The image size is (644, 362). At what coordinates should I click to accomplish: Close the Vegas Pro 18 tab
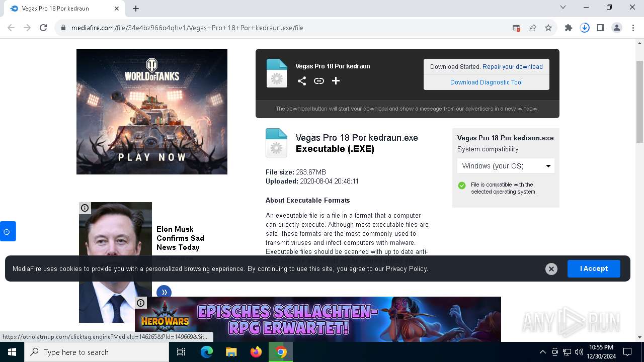117,9
